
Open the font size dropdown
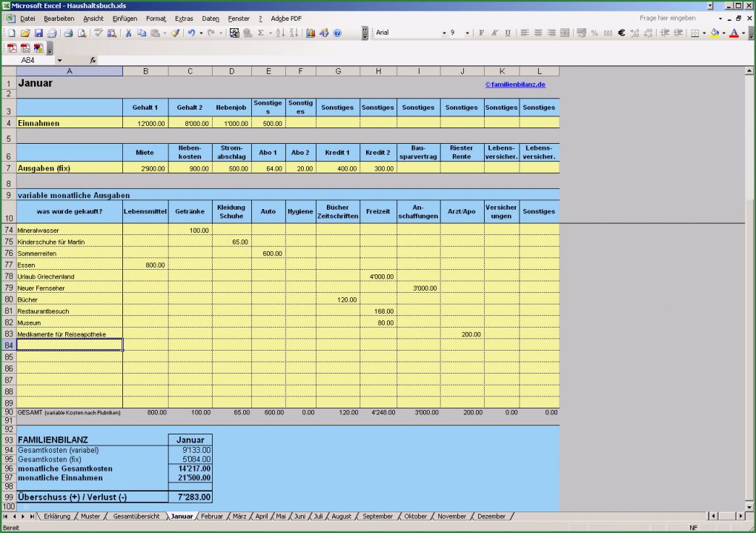pos(467,33)
